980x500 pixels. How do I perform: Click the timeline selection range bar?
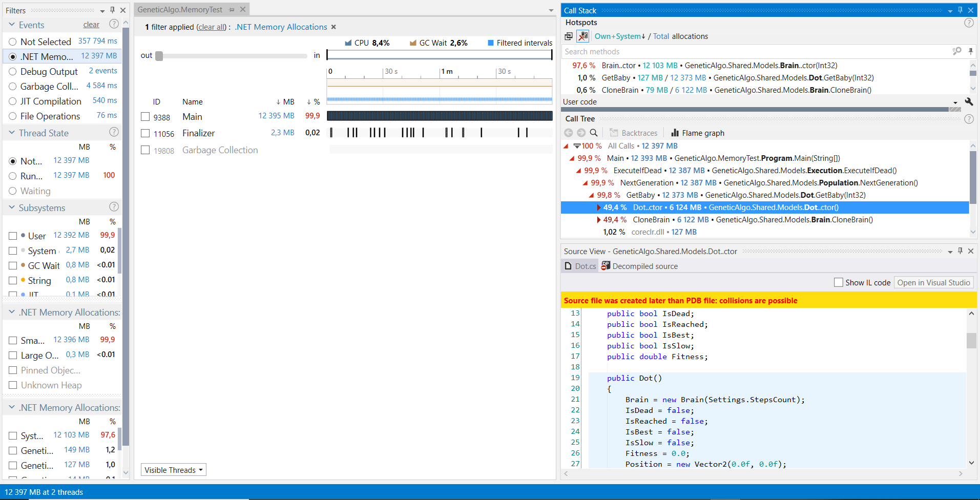(440, 55)
